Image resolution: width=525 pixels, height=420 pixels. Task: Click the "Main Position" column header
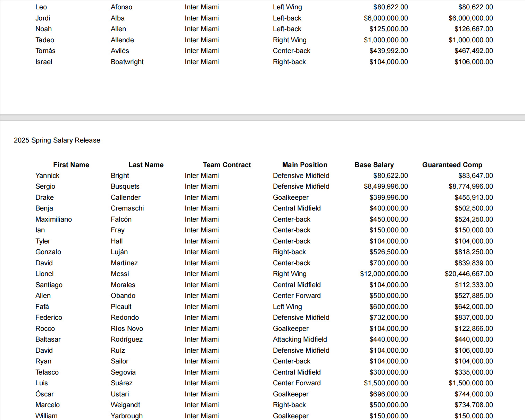tap(305, 165)
